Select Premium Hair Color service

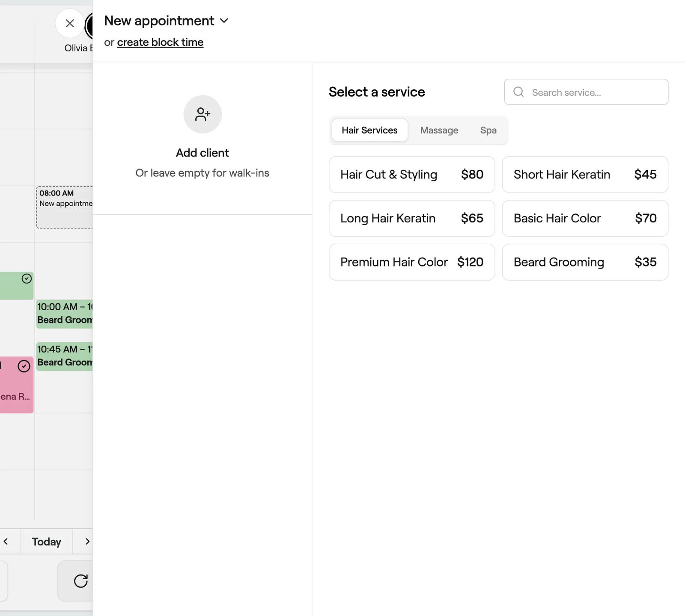412,262
